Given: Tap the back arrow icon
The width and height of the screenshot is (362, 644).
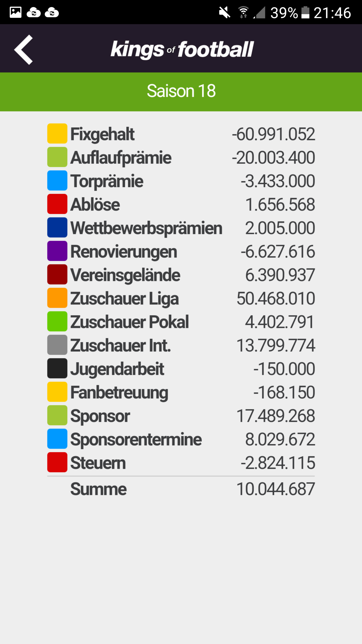Looking at the screenshot, I should (23, 50).
